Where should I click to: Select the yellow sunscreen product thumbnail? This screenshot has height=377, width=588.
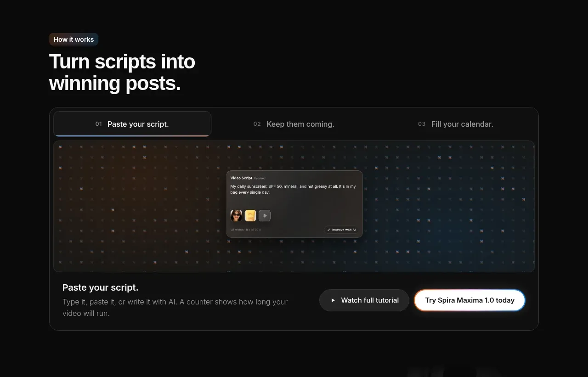[250, 216]
